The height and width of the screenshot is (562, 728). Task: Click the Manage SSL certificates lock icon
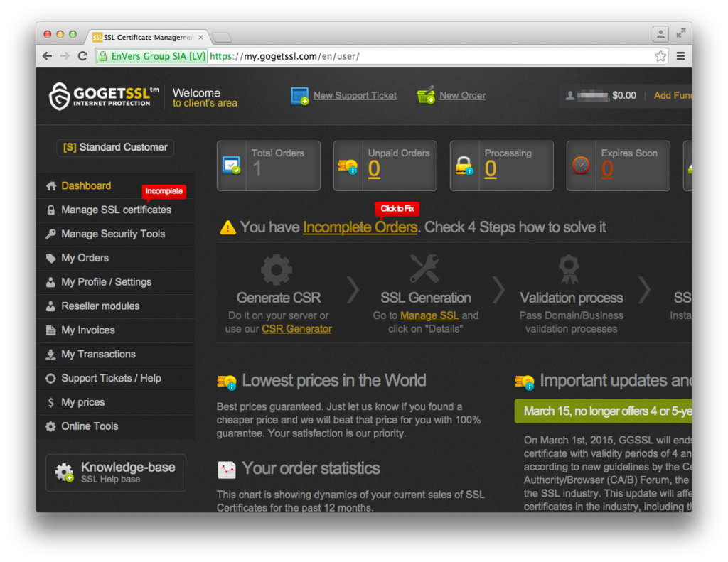coord(51,210)
